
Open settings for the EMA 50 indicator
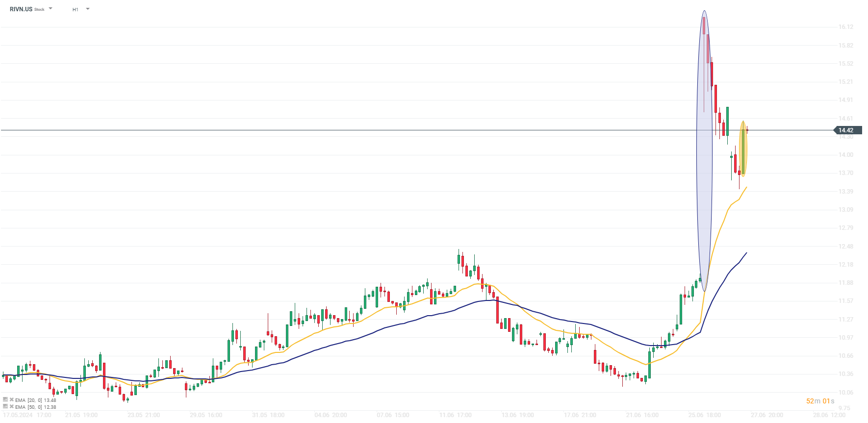[5, 407]
